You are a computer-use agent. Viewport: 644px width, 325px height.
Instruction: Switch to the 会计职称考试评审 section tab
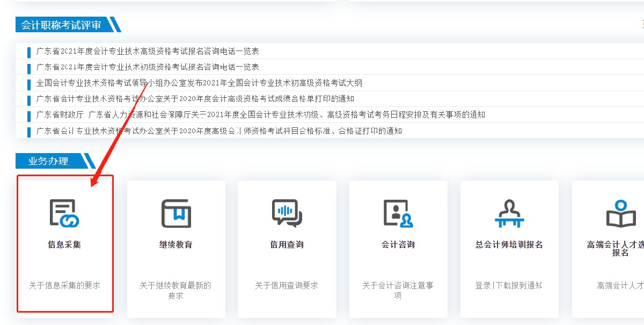[61, 25]
